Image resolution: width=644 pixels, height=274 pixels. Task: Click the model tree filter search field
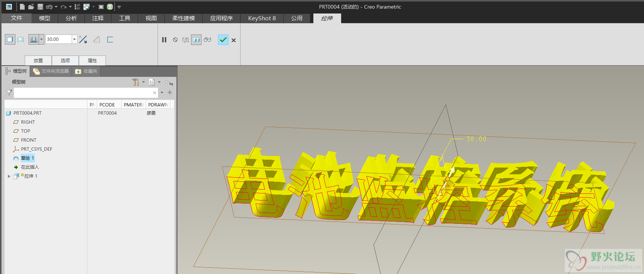pyautogui.click(x=83, y=93)
